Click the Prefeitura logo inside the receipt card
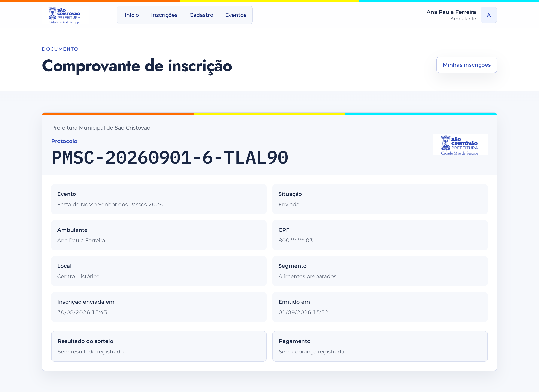The height and width of the screenshot is (392, 539). click(460, 145)
